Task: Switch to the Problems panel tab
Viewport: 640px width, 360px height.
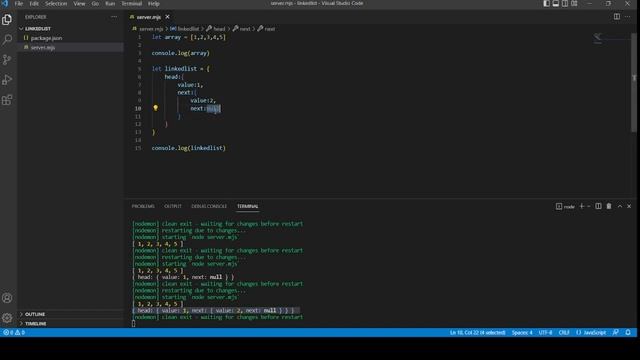Action: click(143, 206)
